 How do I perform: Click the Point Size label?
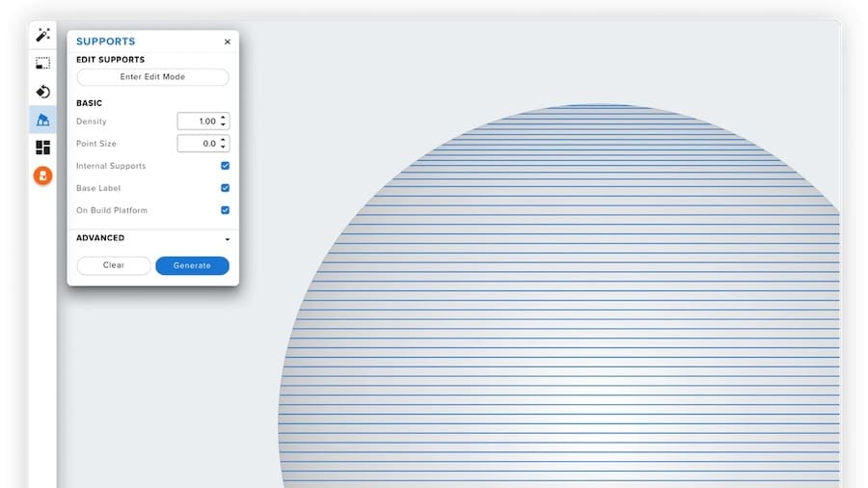tap(96, 144)
